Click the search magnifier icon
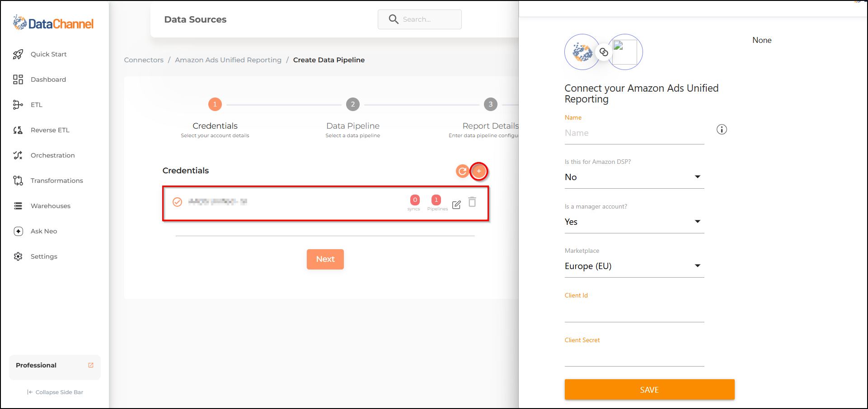 click(394, 19)
